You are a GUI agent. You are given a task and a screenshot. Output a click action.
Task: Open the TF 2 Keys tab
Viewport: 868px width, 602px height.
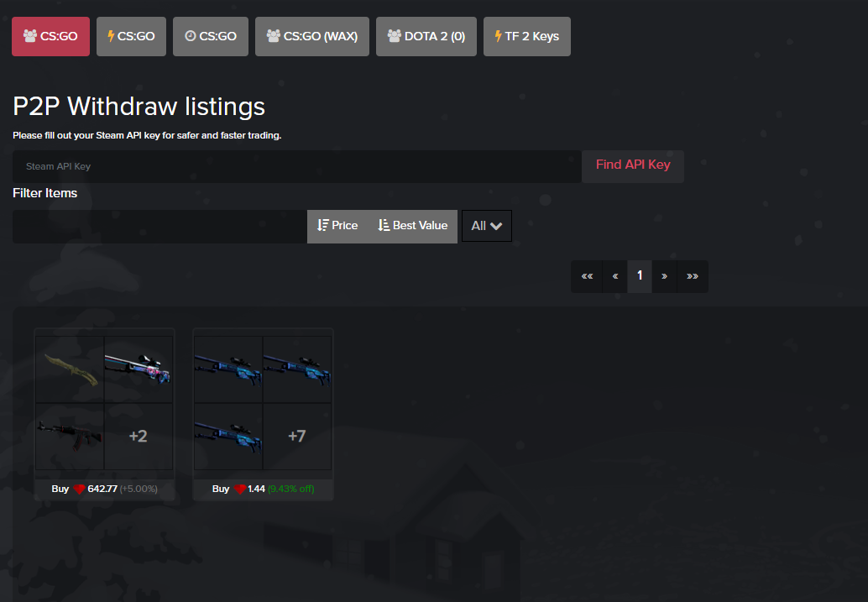coord(527,37)
